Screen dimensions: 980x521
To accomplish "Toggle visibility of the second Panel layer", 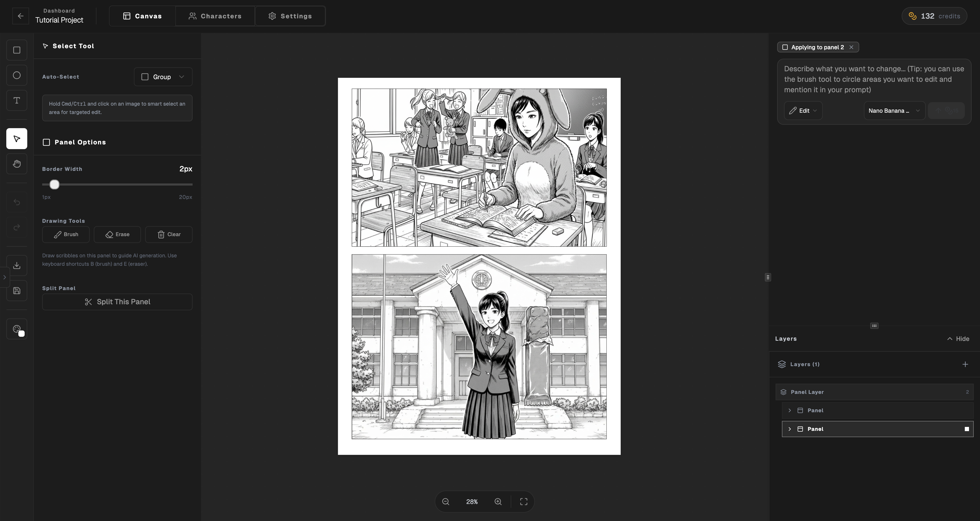I will tap(967, 429).
